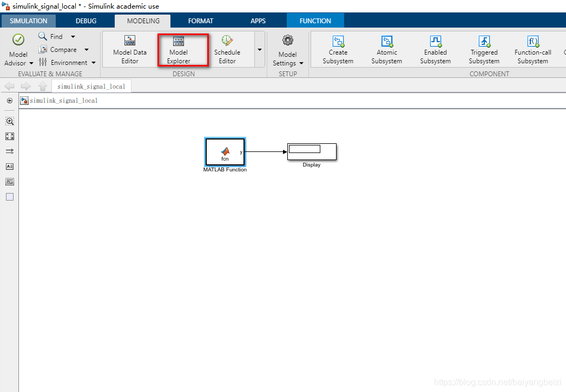The height and width of the screenshot is (392, 566).
Task: Expand the Model Settings dropdown arrow
Action: 301,63
